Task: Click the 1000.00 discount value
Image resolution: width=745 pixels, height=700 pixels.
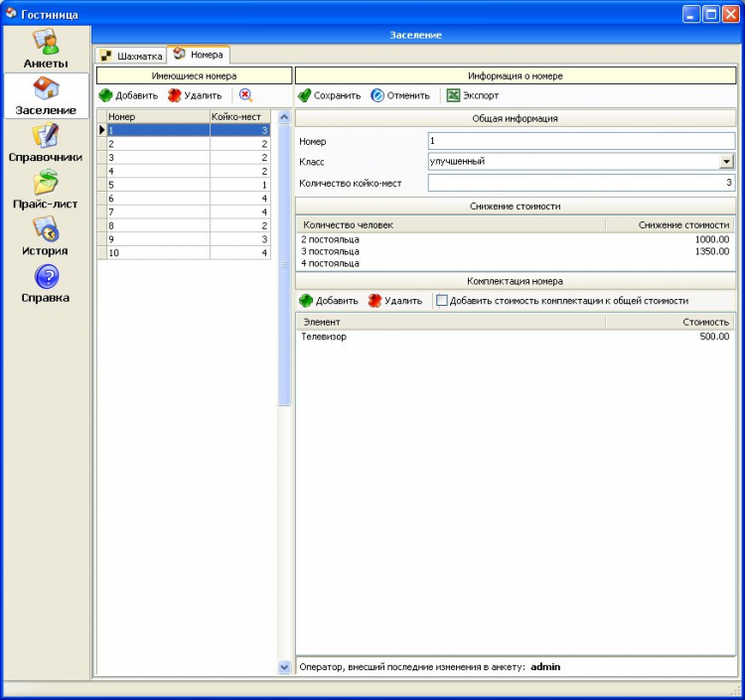Action: pos(712,239)
